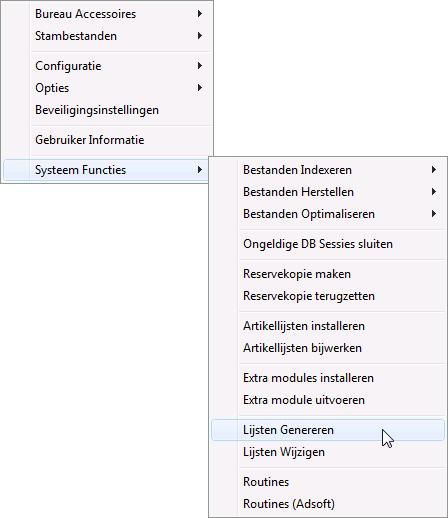Select Extra modules installeren
This screenshot has width=448, height=518.
(328, 378)
